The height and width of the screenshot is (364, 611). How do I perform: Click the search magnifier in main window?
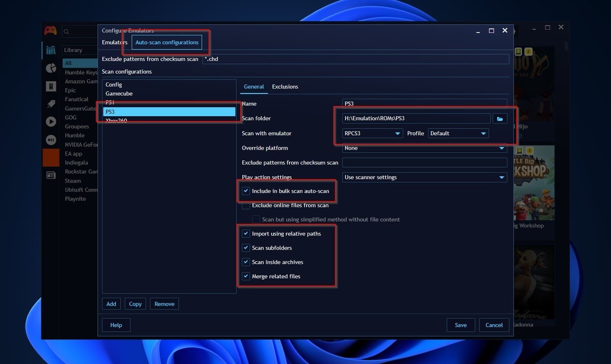pos(66,32)
